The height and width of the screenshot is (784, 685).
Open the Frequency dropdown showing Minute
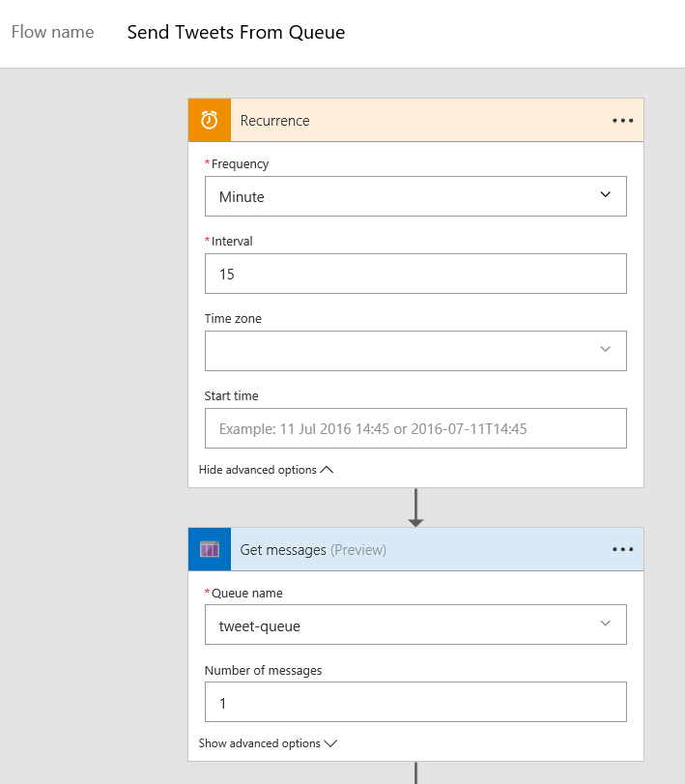(x=415, y=195)
